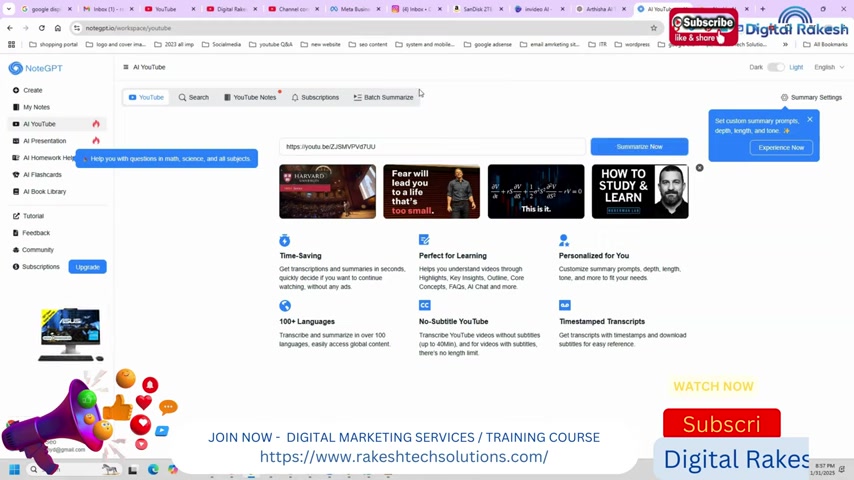Expand the English language dropdown

pyautogui.click(x=828, y=67)
